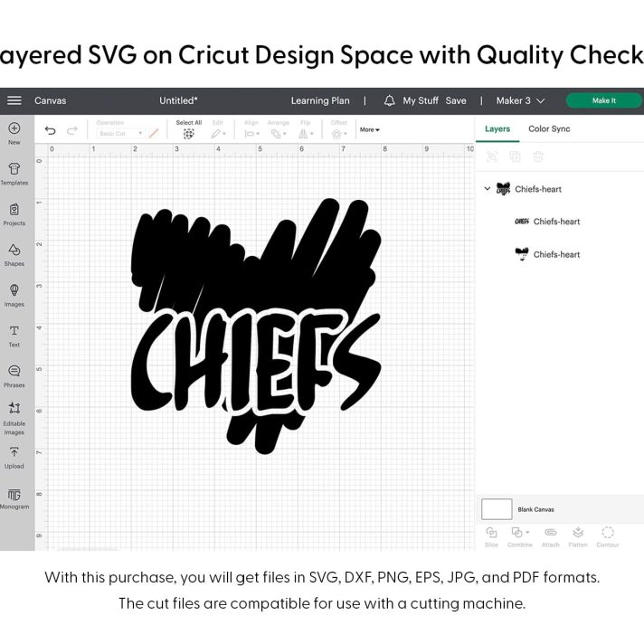Click the Attach tool

(550, 537)
